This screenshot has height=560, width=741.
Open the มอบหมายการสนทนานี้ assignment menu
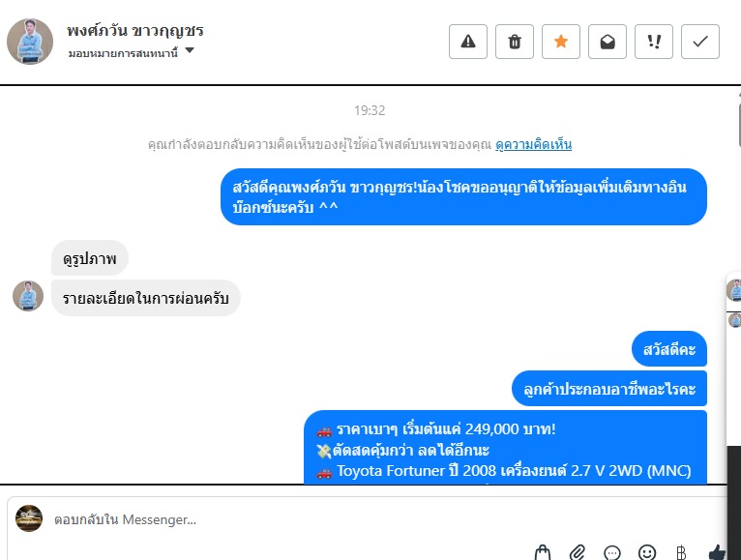click(x=124, y=53)
